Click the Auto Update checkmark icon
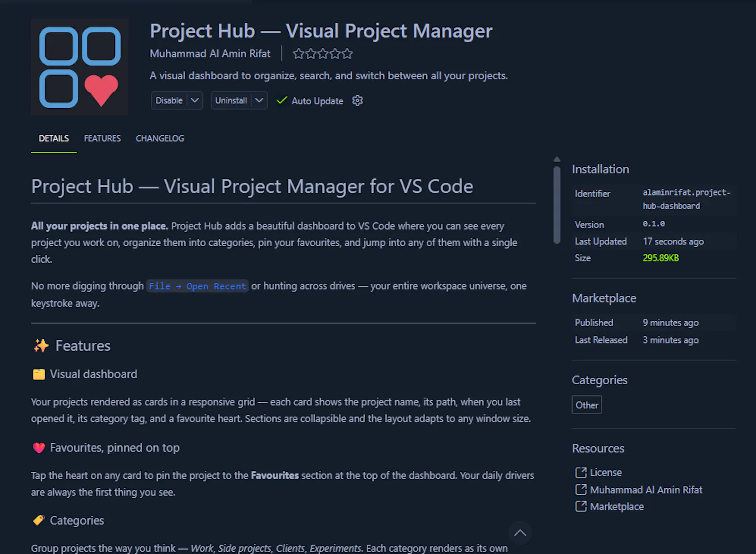 282,101
